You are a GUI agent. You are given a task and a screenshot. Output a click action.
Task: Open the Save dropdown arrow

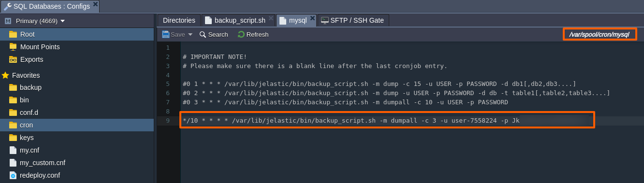point(190,34)
